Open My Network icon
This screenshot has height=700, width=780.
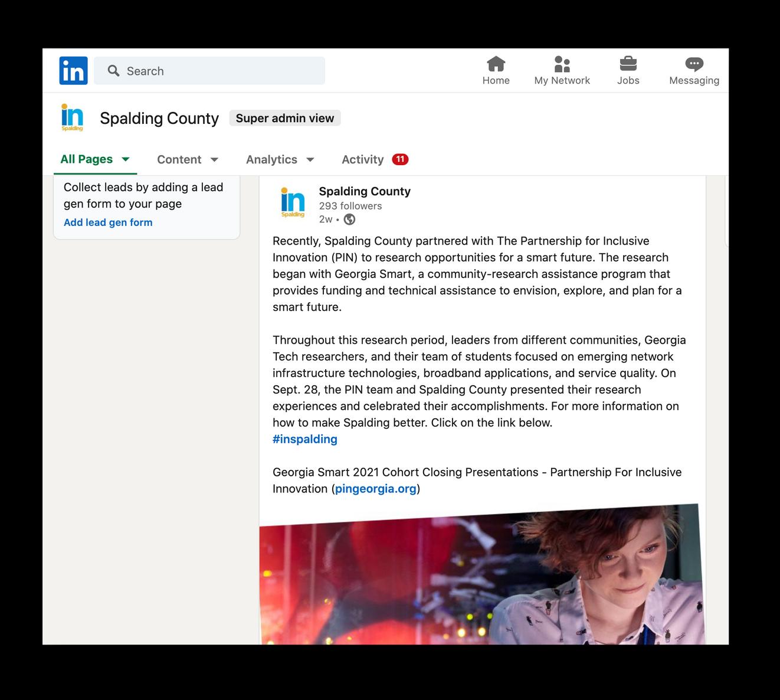pyautogui.click(x=562, y=64)
